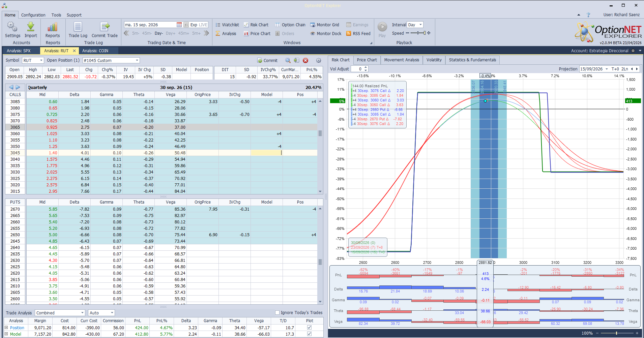Toggle the Plot checkbox for Position row

point(309,328)
